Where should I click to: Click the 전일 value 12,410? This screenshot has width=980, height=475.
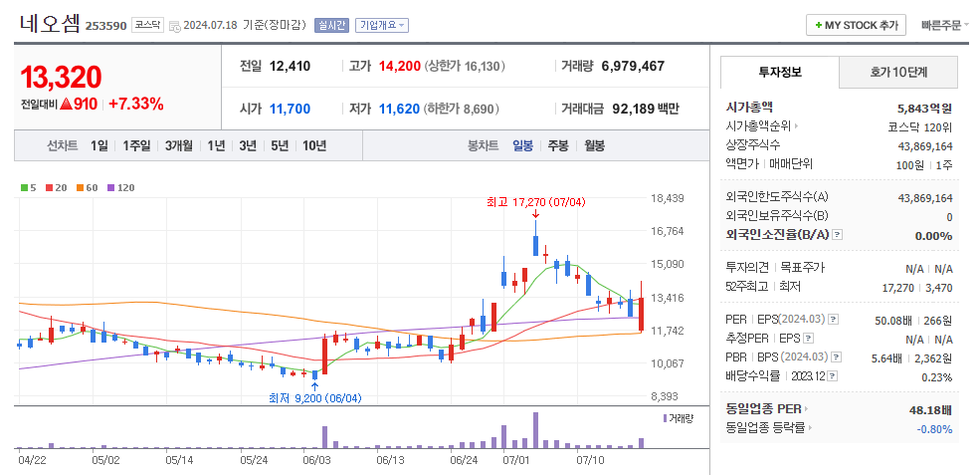coord(290,66)
